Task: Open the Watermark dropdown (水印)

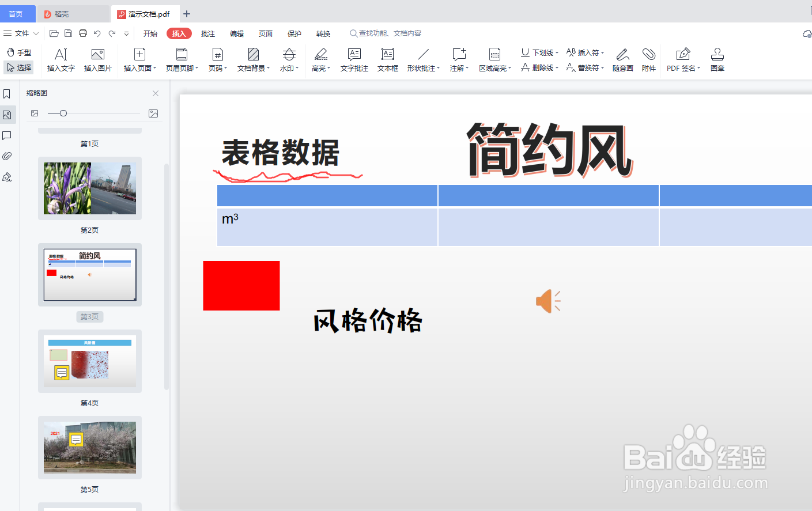Action: click(x=289, y=60)
